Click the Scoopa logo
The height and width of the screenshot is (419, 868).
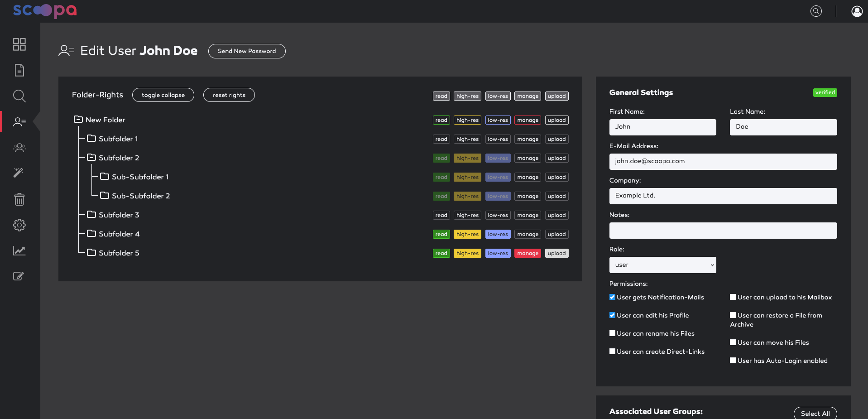click(45, 10)
